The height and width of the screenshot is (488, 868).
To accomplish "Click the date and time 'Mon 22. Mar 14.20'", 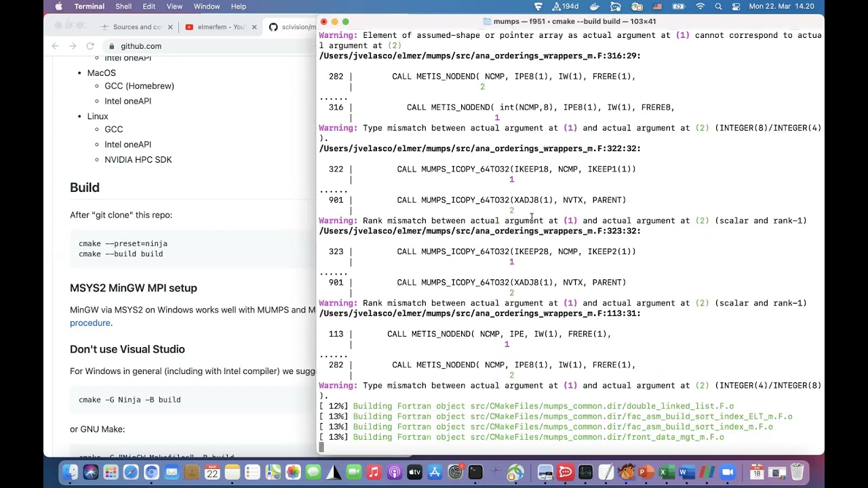I will tap(781, 7).
